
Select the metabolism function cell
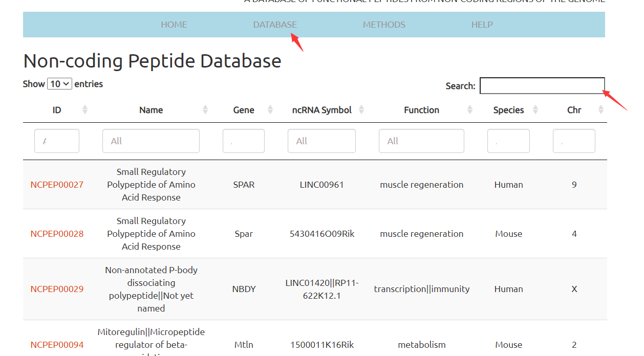click(422, 345)
